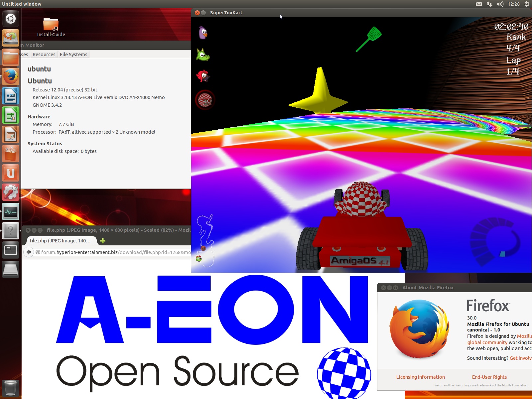
Task: Click the Memory 7.7 GiB value
Action: [x=66, y=124]
